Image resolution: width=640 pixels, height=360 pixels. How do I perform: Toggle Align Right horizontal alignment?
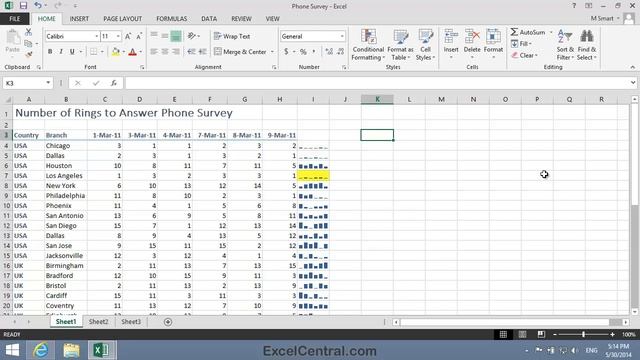(x=176, y=52)
